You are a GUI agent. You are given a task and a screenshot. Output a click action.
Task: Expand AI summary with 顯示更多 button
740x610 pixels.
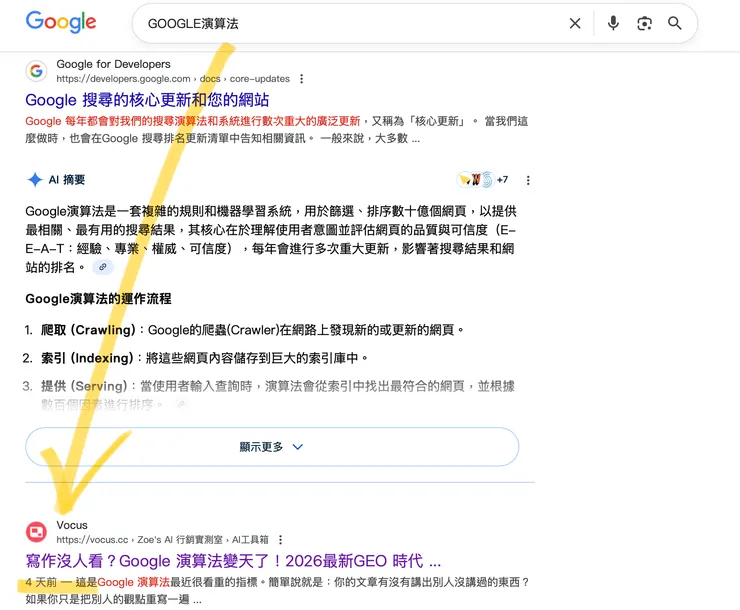(x=272, y=447)
